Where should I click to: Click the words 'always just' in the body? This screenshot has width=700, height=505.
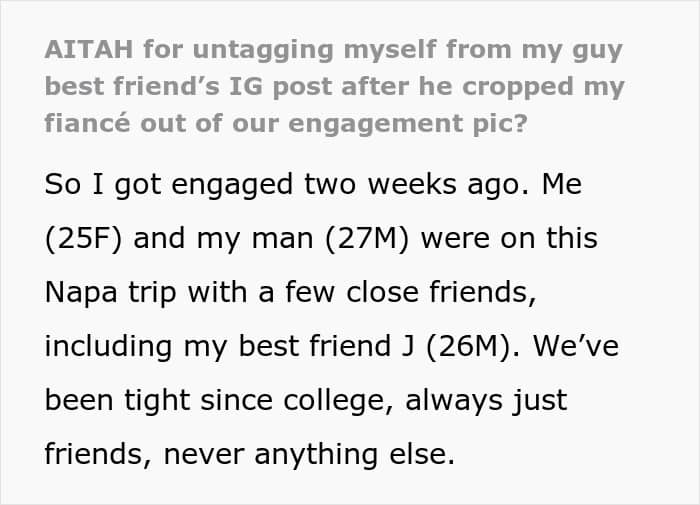(x=486, y=401)
